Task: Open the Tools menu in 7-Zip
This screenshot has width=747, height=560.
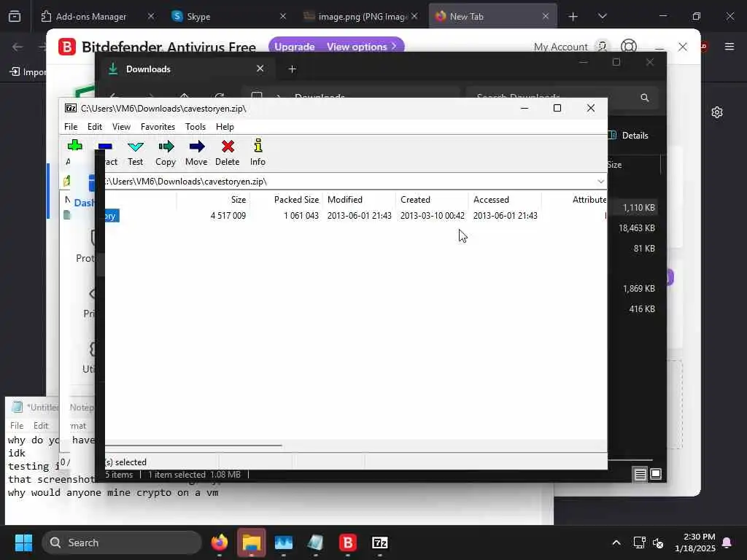Action: pos(196,127)
